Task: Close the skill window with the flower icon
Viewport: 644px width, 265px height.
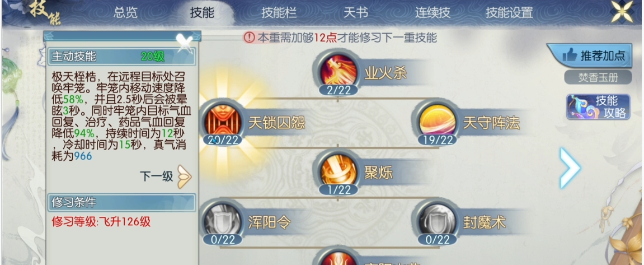Action: [622, 12]
